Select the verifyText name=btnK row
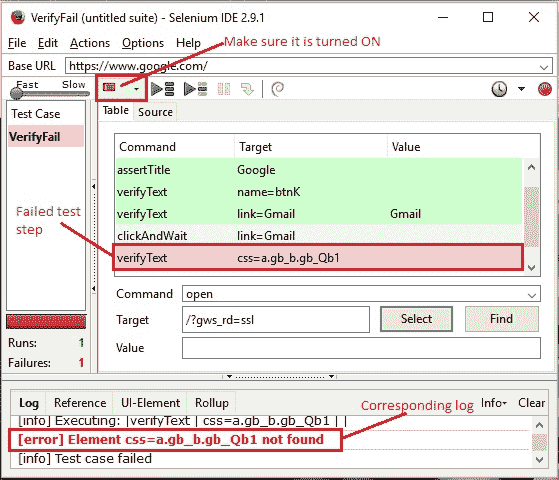The width and height of the screenshot is (559, 480). 319,192
